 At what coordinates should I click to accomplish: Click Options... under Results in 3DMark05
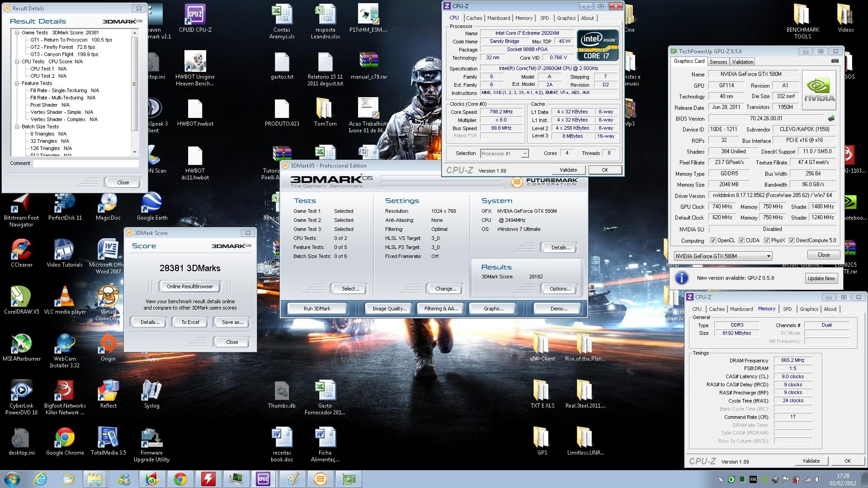[560, 289]
